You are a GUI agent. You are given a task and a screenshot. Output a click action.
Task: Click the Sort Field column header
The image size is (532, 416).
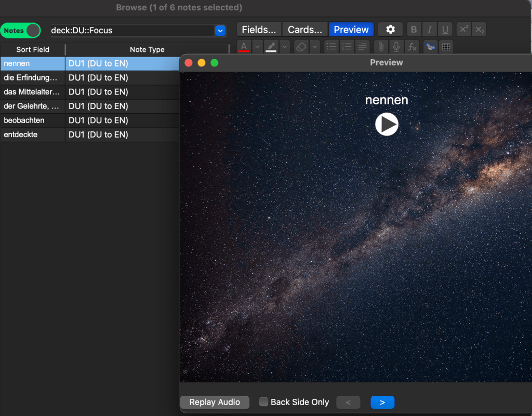(x=33, y=50)
